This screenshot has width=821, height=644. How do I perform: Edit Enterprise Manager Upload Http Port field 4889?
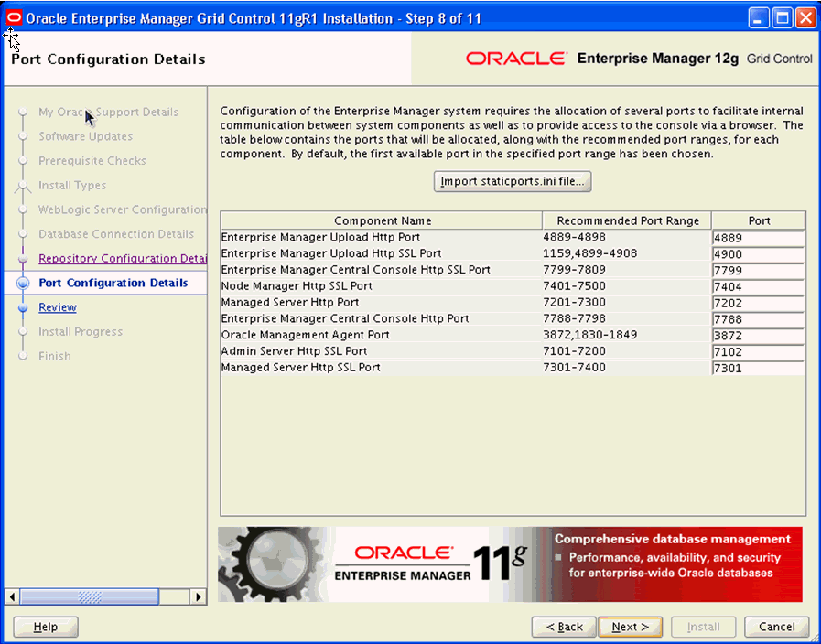(x=758, y=238)
